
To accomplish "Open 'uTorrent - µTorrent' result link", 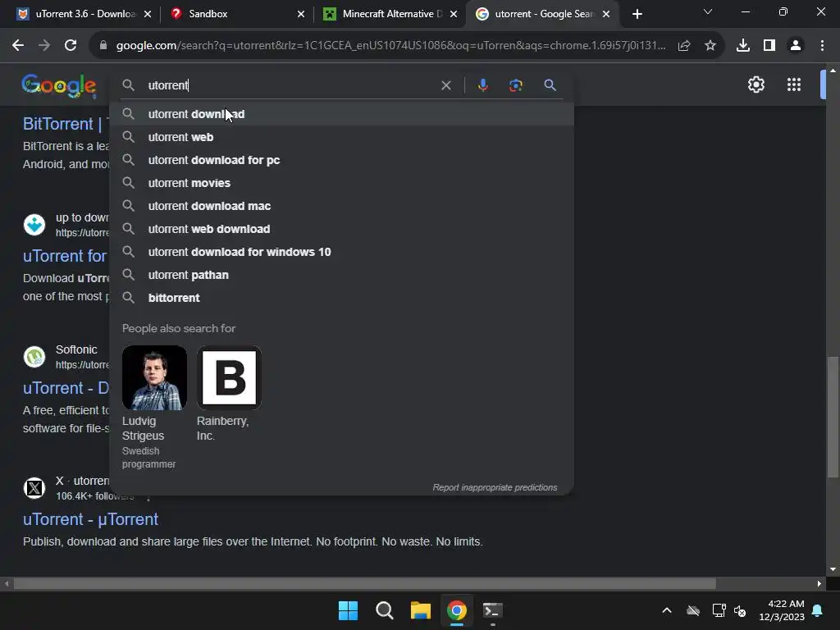I will (90, 519).
